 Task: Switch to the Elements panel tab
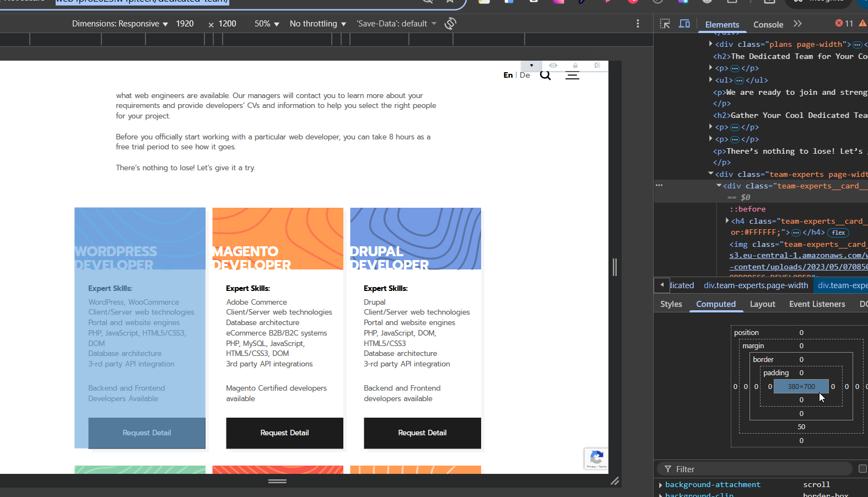722,24
